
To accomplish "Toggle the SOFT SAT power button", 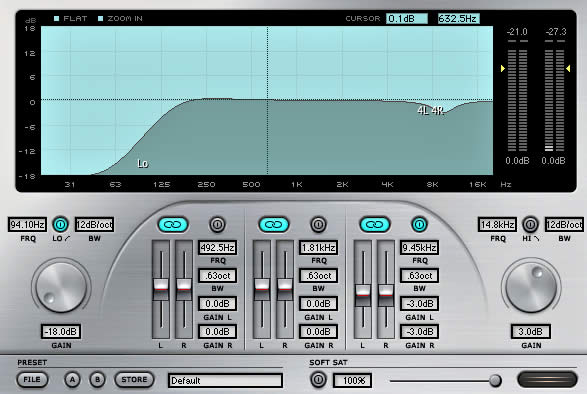I will click(318, 380).
